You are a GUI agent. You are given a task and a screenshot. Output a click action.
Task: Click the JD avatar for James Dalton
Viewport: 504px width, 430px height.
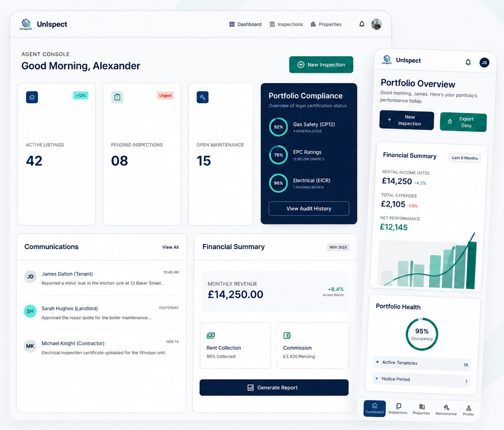[30, 276]
